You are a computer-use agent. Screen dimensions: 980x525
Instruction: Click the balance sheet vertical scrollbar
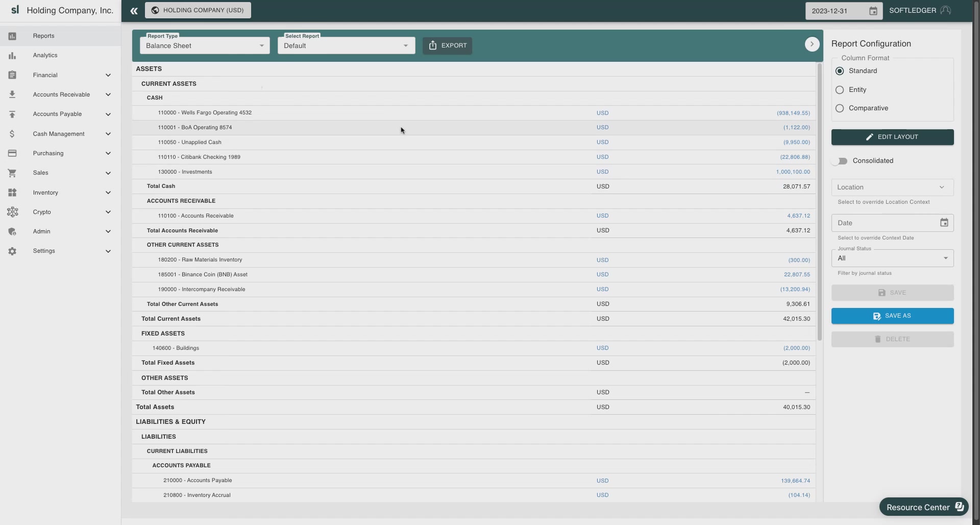point(820,202)
